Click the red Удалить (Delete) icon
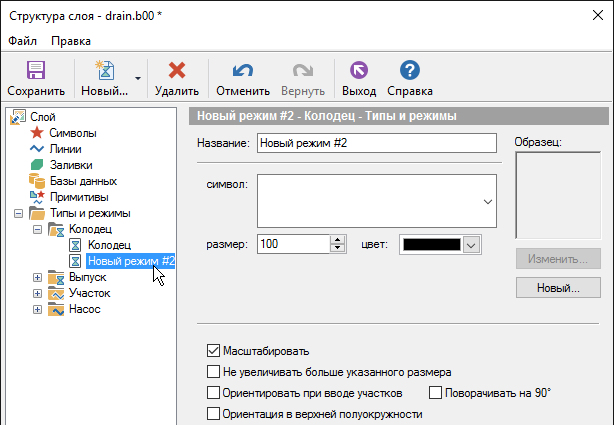 pyautogui.click(x=177, y=71)
